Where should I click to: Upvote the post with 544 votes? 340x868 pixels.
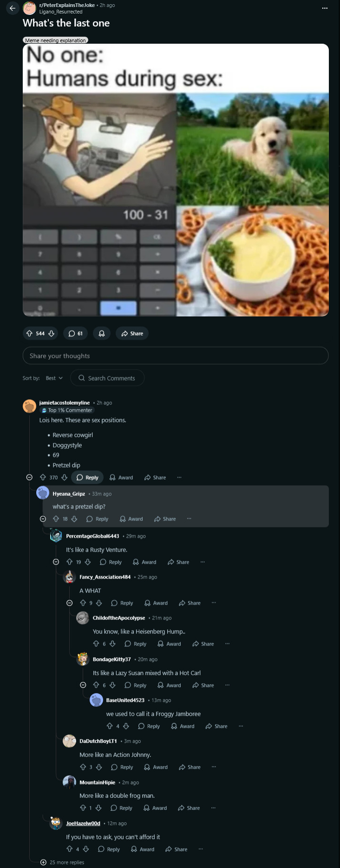[x=30, y=334]
